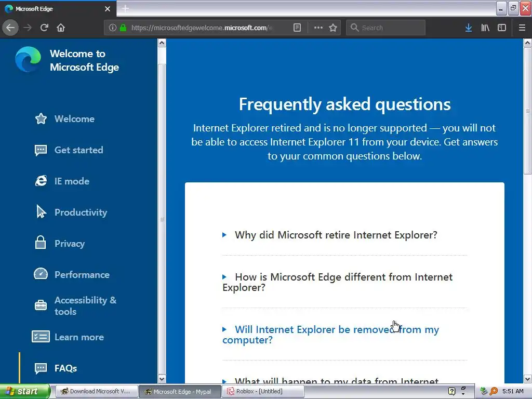This screenshot has height=399, width=532.
Task: Toggle reader view in address bar
Action: (297, 28)
